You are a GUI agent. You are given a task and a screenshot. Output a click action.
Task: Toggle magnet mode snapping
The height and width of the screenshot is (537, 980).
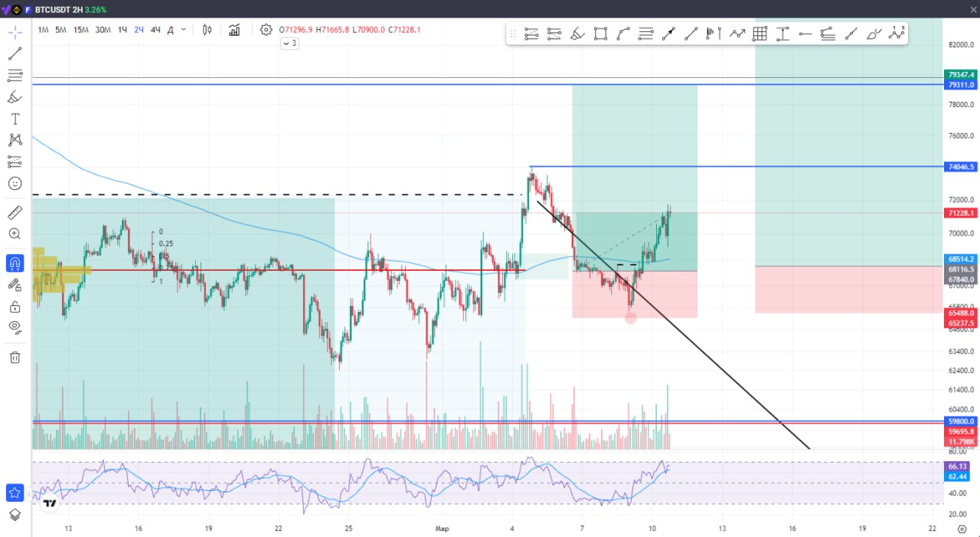click(x=15, y=263)
